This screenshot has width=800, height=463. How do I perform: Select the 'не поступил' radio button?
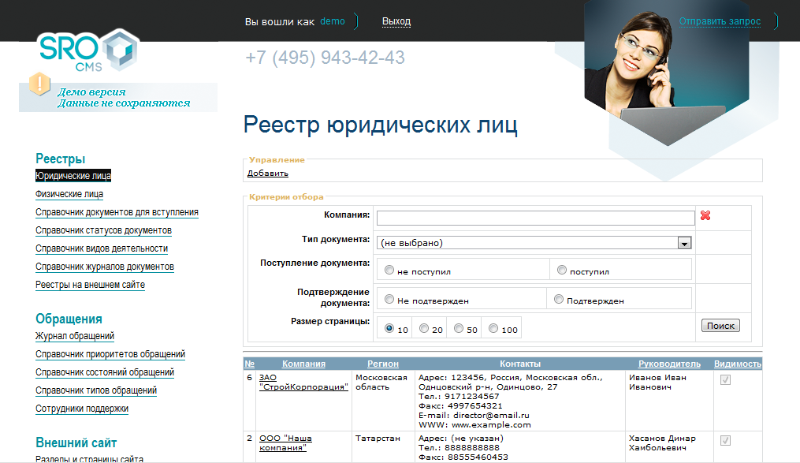[387, 270]
